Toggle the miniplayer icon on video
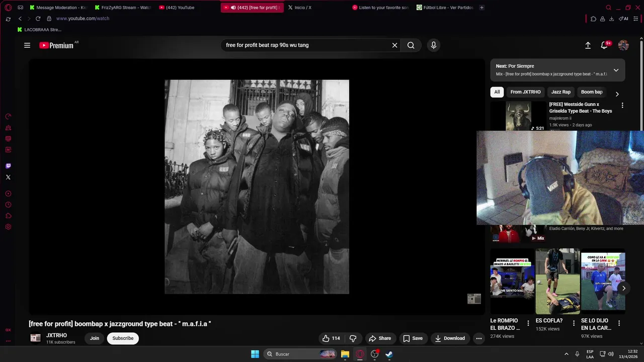Image resolution: width=644 pixels, height=362 pixels. click(x=474, y=299)
